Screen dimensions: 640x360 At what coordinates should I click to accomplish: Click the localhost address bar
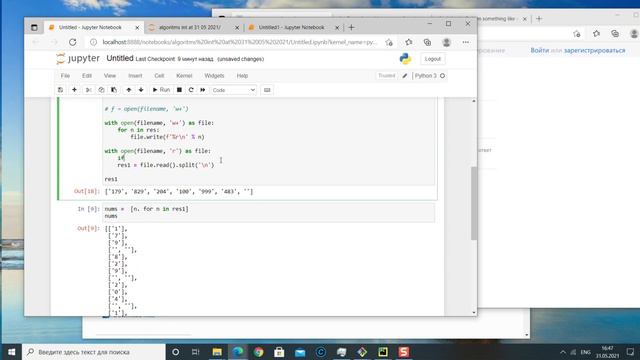tap(240, 42)
